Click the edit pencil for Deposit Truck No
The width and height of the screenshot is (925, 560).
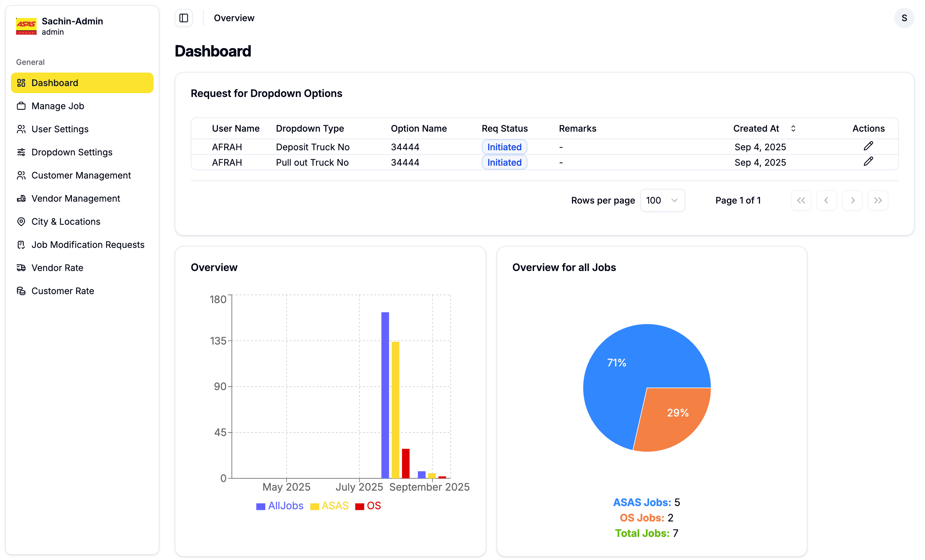point(868,146)
